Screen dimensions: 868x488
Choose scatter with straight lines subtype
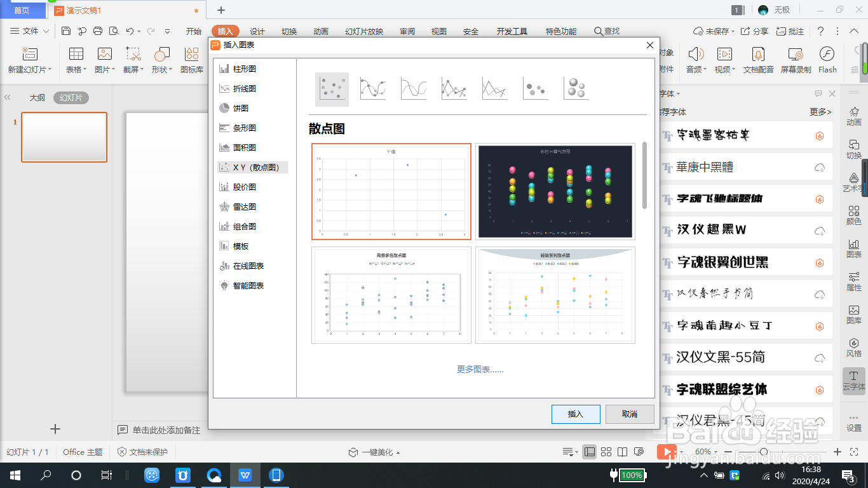point(494,89)
